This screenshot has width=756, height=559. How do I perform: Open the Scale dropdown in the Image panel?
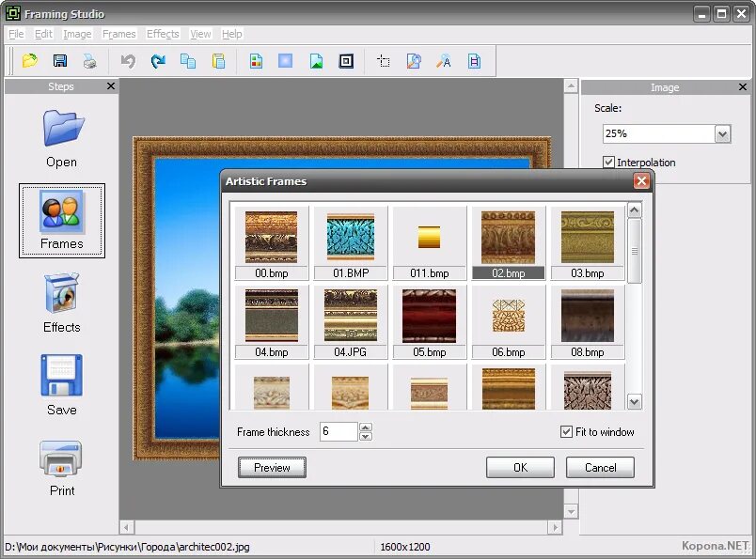click(x=723, y=133)
